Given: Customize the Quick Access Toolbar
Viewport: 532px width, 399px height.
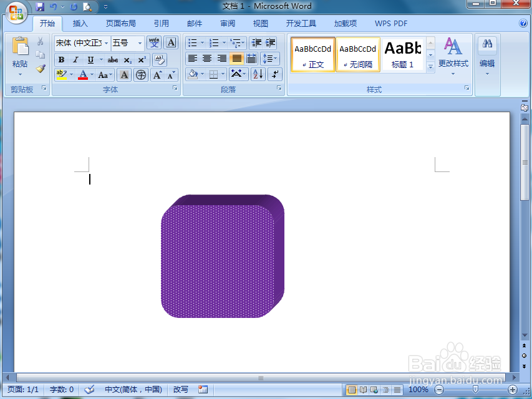Looking at the screenshot, I should click(105, 6).
